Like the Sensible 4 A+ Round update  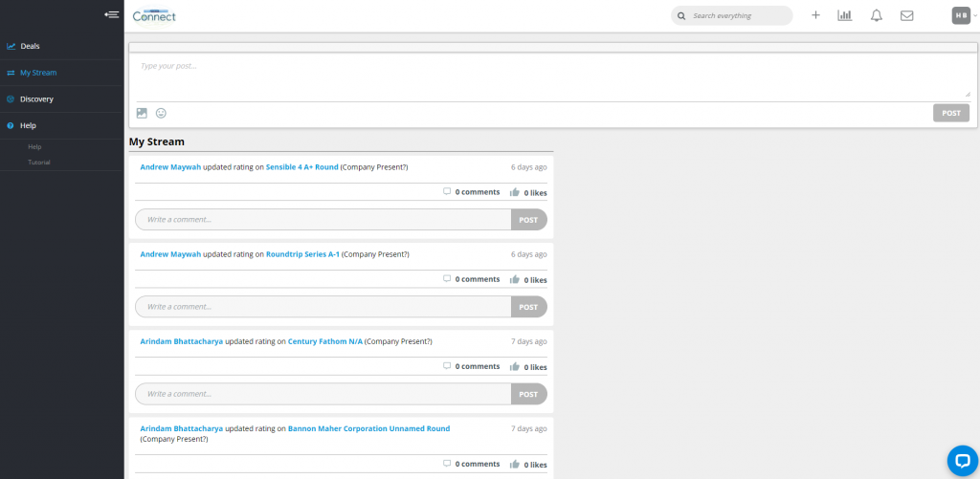(515, 192)
